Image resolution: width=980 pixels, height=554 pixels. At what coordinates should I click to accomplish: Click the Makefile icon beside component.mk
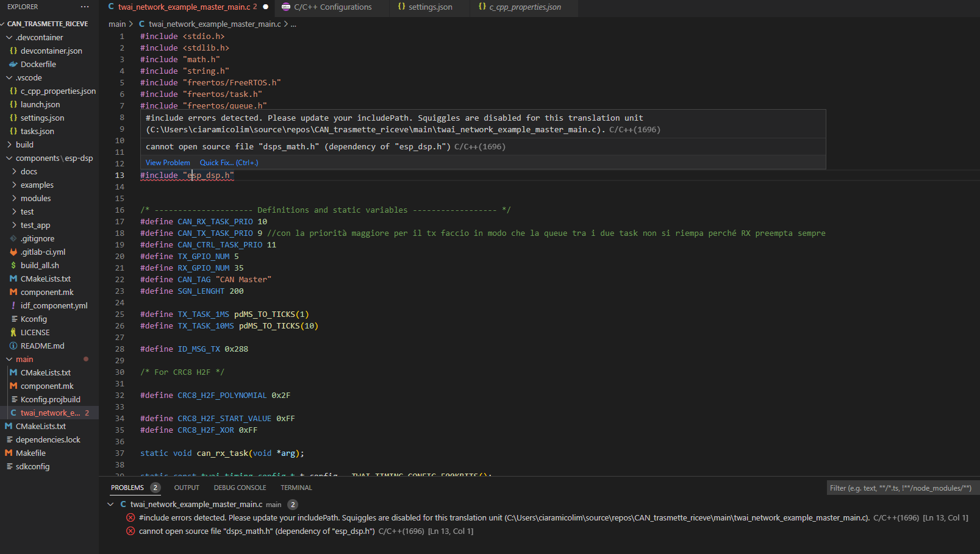pos(13,292)
